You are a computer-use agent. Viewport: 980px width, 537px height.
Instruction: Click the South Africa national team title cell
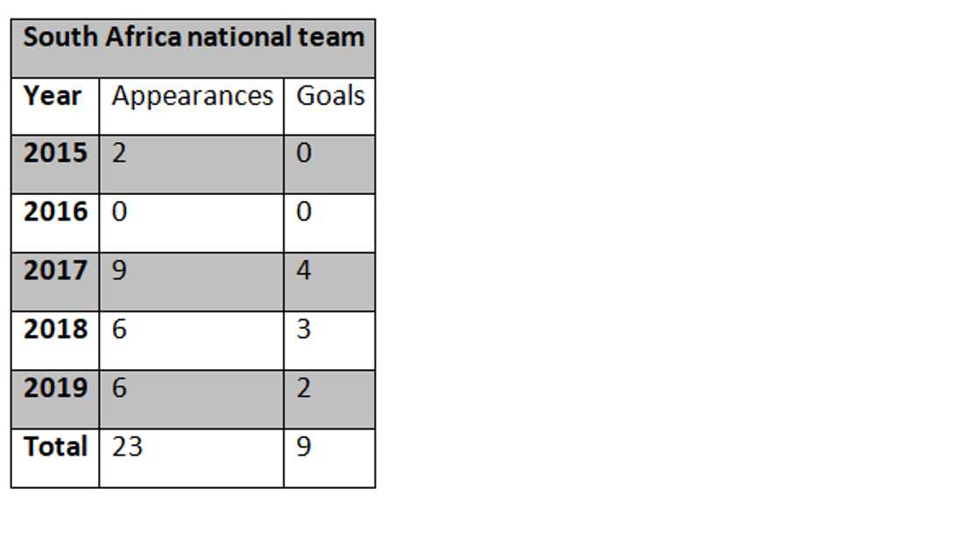[192, 39]
